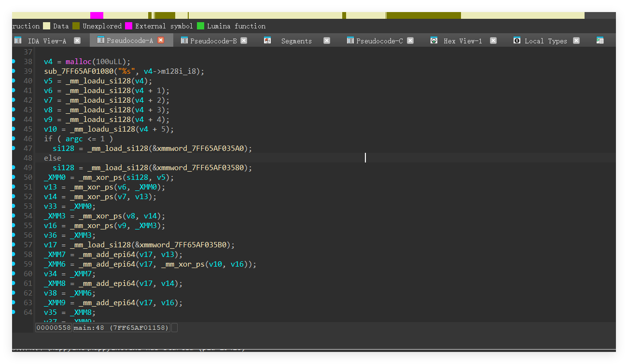Click _XMM7 on line 58
This screenshot has width=628, height=364.
(55, 255)
